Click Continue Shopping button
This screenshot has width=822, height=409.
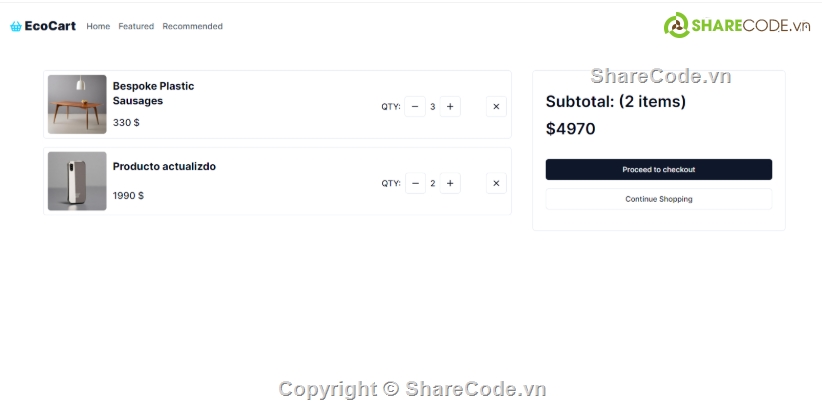click(658, 199)
